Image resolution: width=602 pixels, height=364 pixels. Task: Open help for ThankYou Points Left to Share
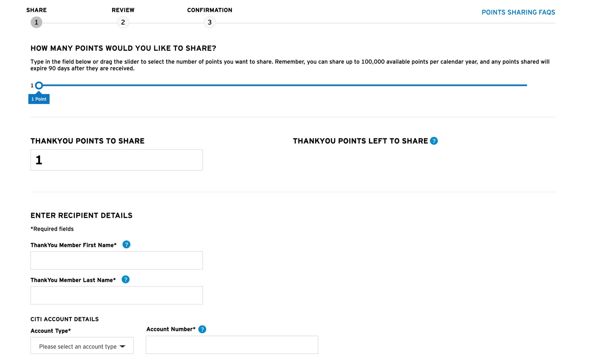pos(434,141)
